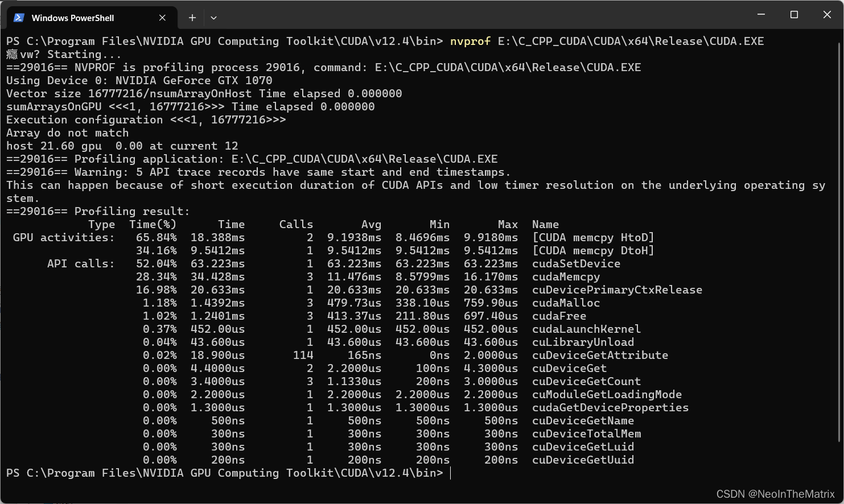This screenshot has height=504, width=844.
Task: Click the 'Time(%)' column header
Action: [x=153, y=224]
